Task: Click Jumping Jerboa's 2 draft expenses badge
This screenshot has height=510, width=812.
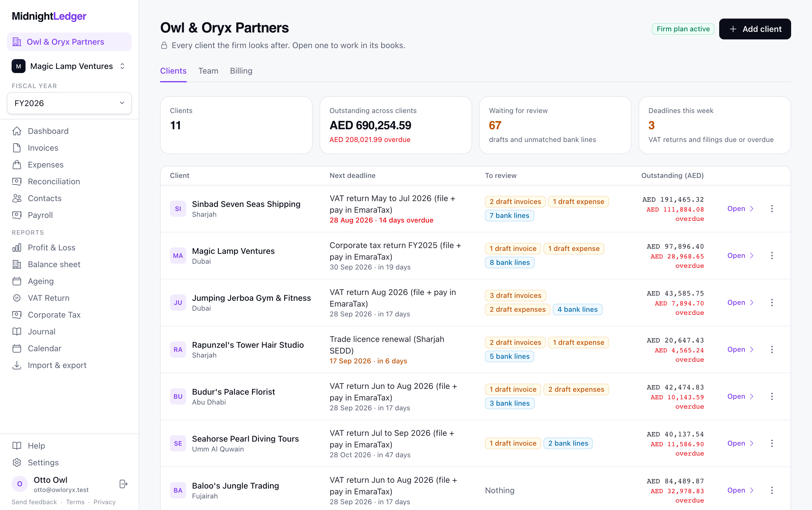Action: [517, 309]
